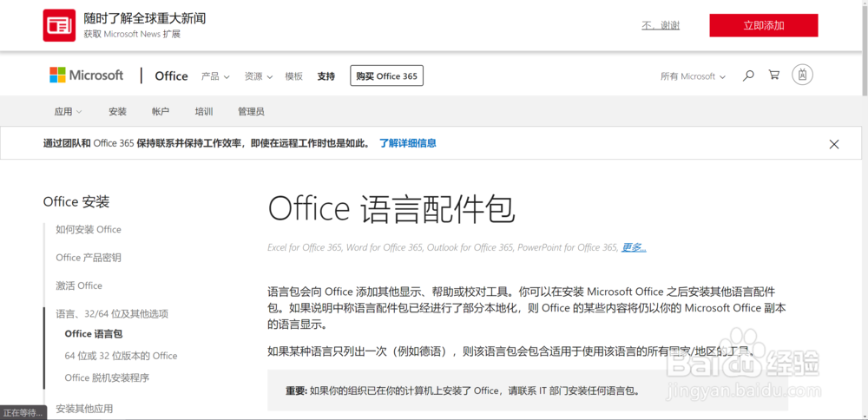Click the Office 安装 sidebar heading
The height and width of the screenshot is (420, 868).
click(x=76, y=202)
